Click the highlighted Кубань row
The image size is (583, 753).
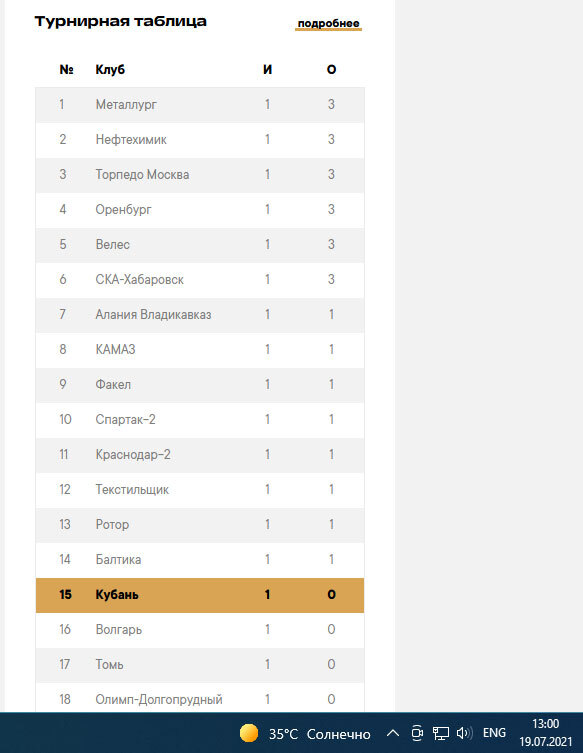tap(200, 595)
